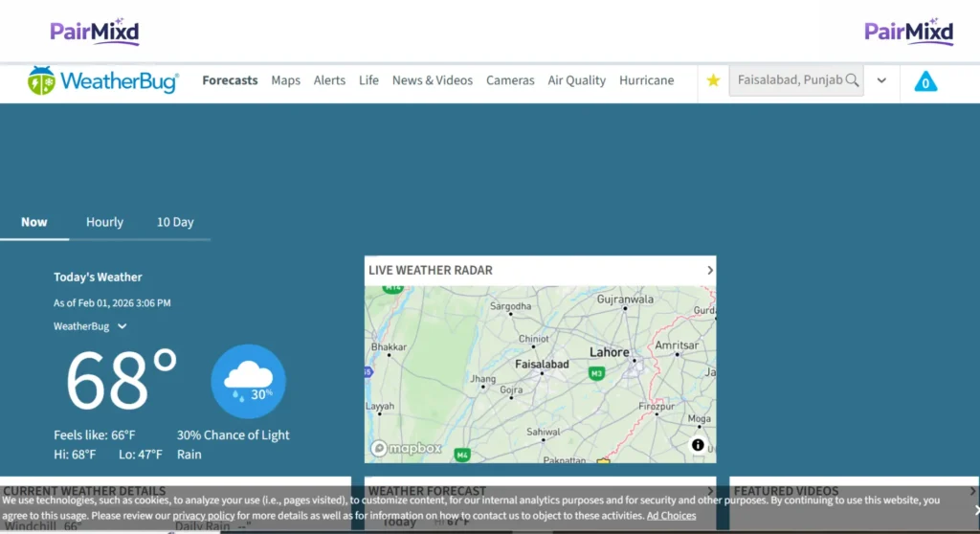Open the Maps menu item
980x534 pixels.
[285, 80]
